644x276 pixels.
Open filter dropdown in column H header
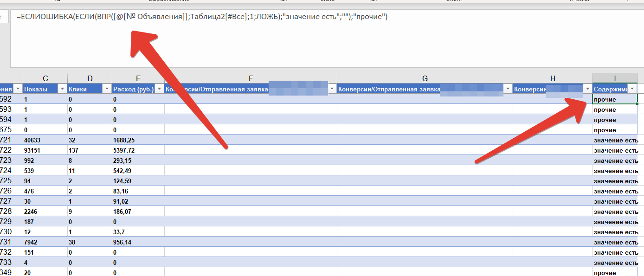pyautogui.click(x=587, y=89)
